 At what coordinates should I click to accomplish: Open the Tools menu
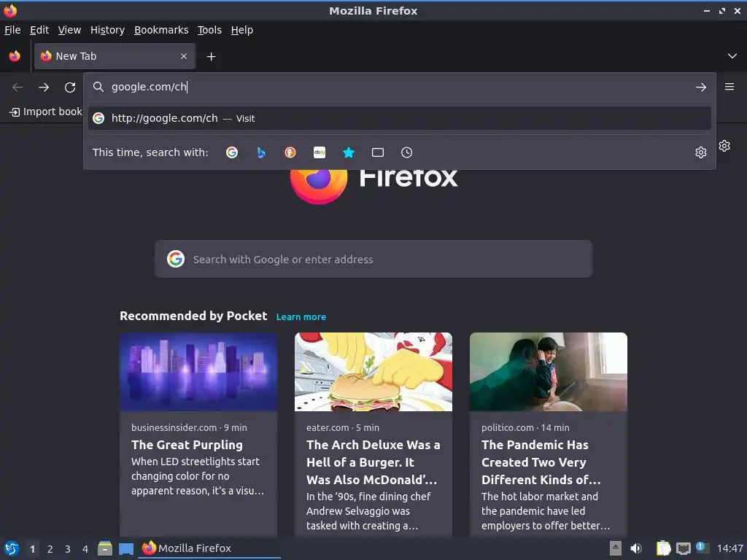pyautogui.click(x=209, y=30)
